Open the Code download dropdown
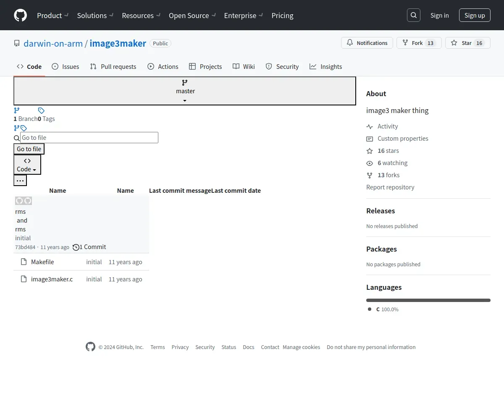Viewport: 504px width, 420px height. click(27, 165)
